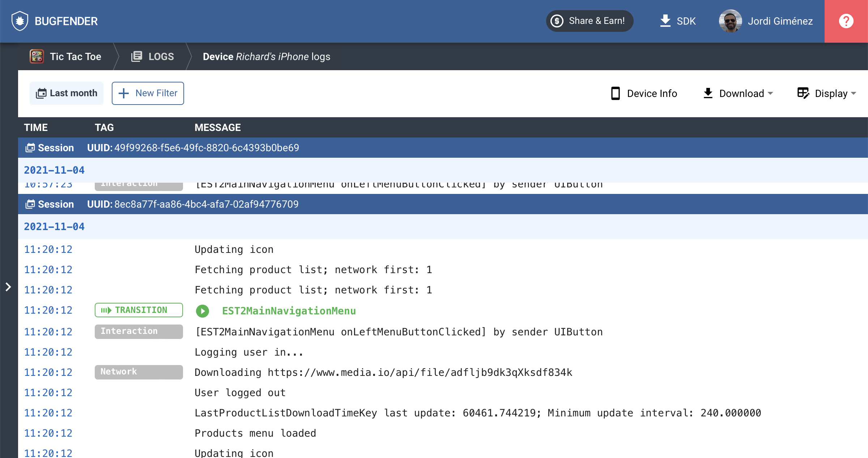Expand the left sidebar chevron arrow
The height and width of the screenshot is (458, 868).
coord(8,287)
